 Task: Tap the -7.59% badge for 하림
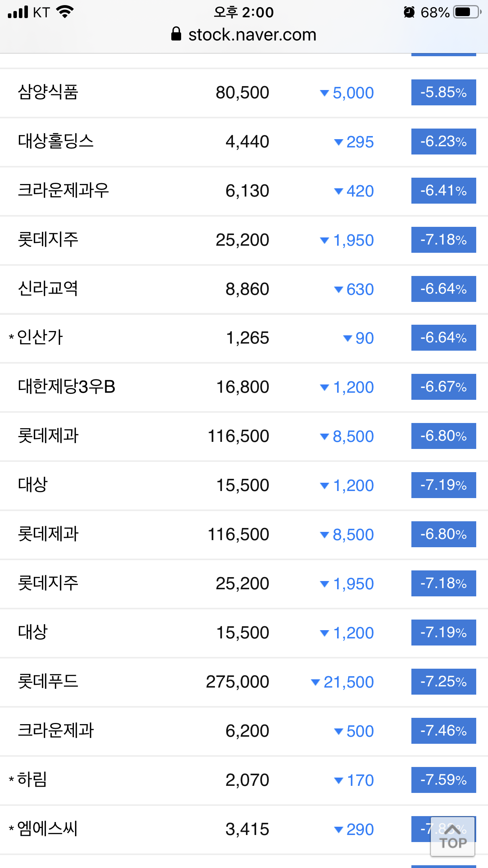point(443,780)
